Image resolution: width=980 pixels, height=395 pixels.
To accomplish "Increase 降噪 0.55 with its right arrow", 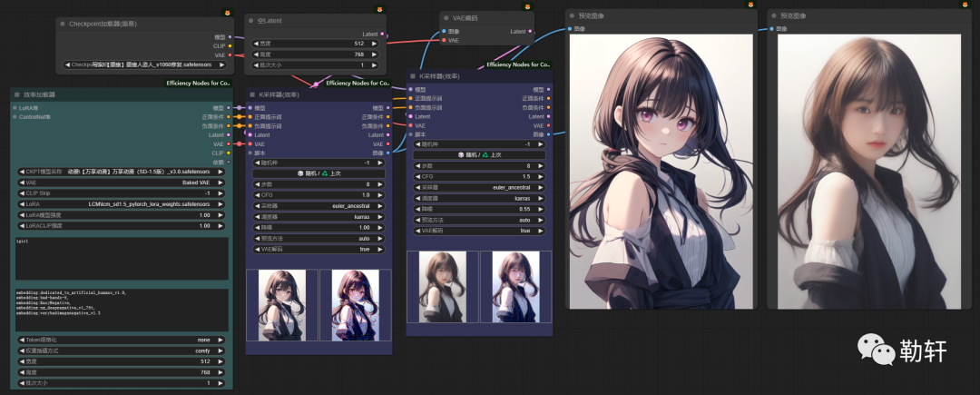I will click(x=540, y=210).
